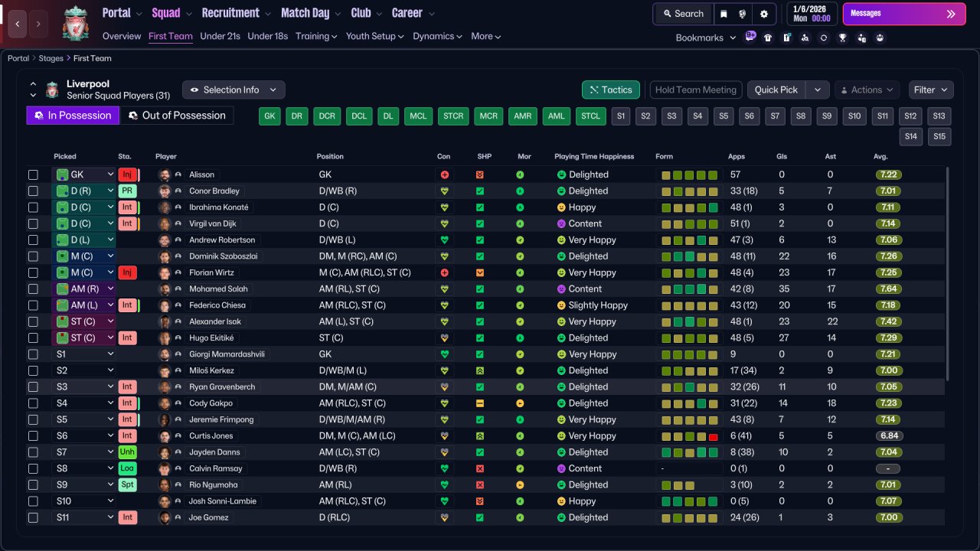This screenshot has width=980, height=551.
Task: Go back with the left arrow button
Action: pos(17,24)
